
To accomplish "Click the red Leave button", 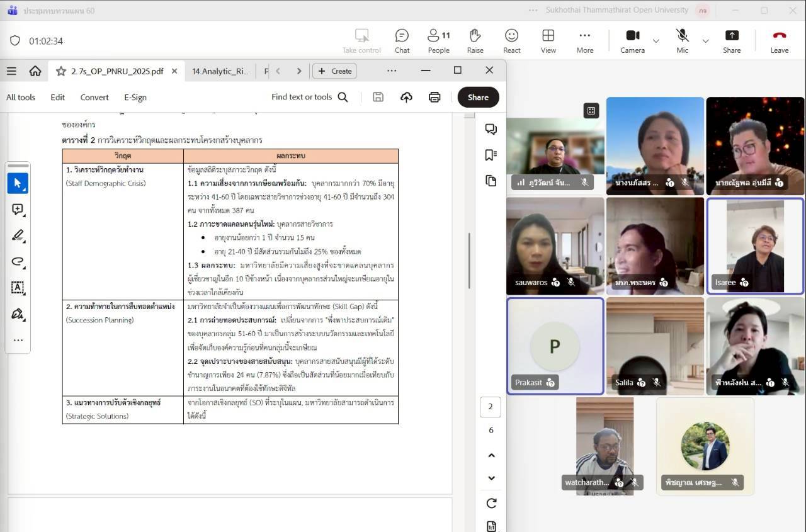I will click(x=779, y=41).
